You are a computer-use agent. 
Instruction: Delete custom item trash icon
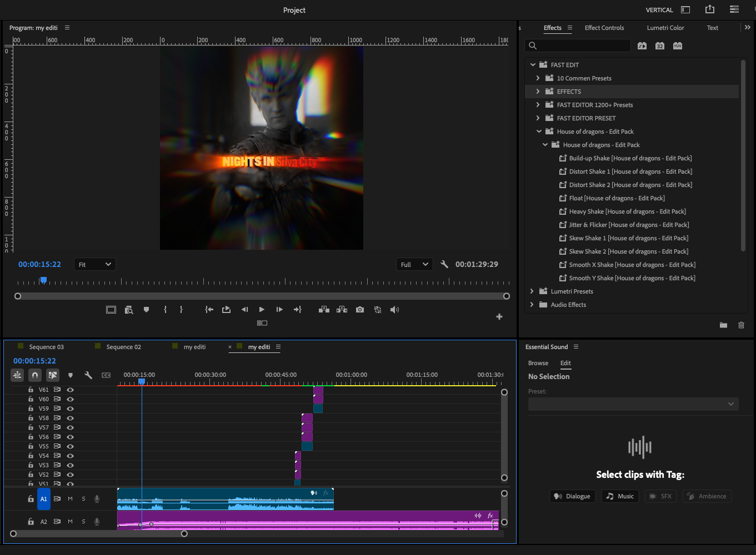coord(741,325)
